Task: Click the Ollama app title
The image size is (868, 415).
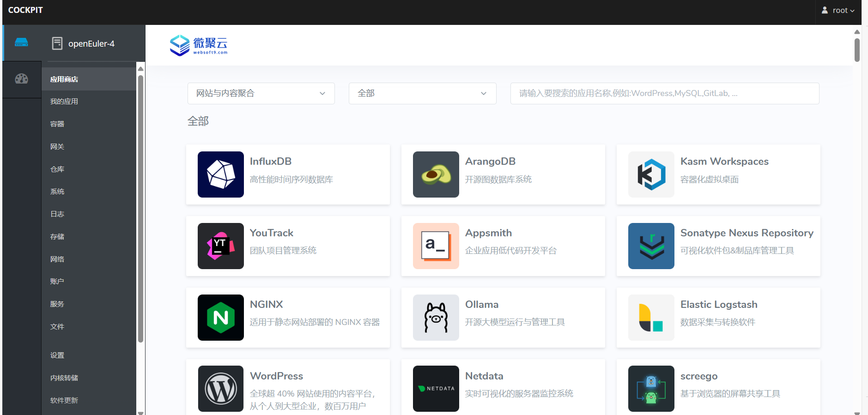Action: (482, 305)
